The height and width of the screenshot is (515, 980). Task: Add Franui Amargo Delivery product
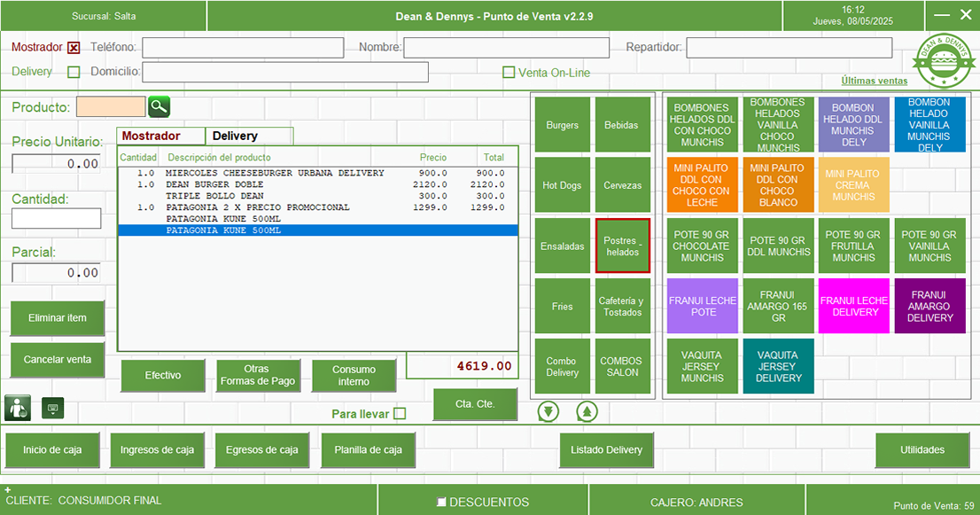click(x=930, y=306)
